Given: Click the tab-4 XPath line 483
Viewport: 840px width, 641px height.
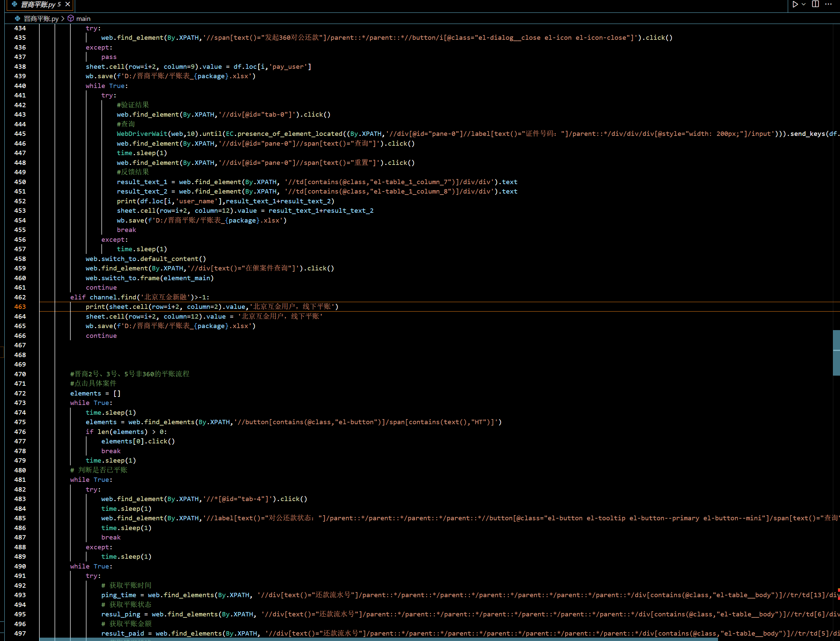Looking at the screenshot, I should tap(204, 499).
